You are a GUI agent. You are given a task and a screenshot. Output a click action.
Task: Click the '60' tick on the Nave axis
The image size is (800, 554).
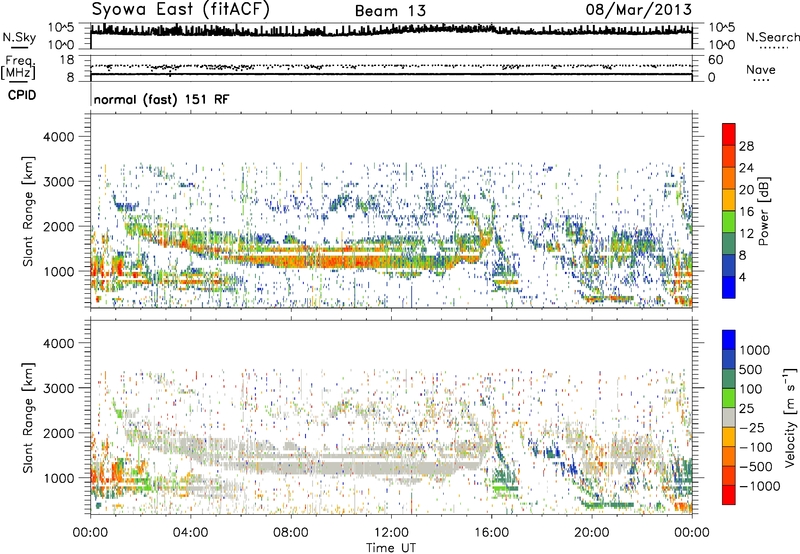[x=715, y=60]
